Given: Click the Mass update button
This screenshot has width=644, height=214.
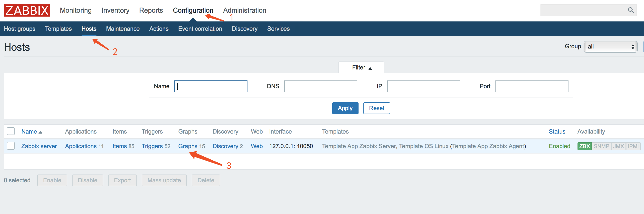Looking at the screenshot, I should (x=164, y=180).
